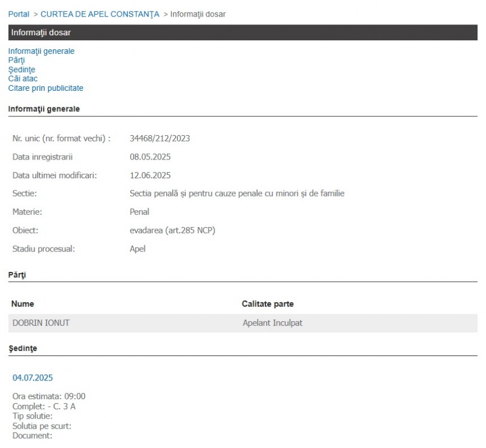
Task: Click the Stadiu procesual label
Action: 44,249
